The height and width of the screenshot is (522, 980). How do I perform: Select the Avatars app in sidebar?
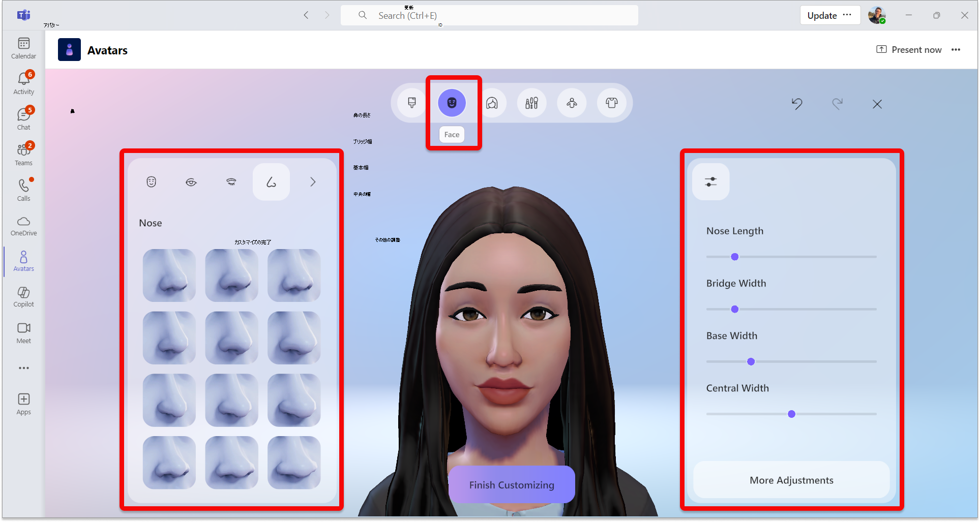[23, 261]
